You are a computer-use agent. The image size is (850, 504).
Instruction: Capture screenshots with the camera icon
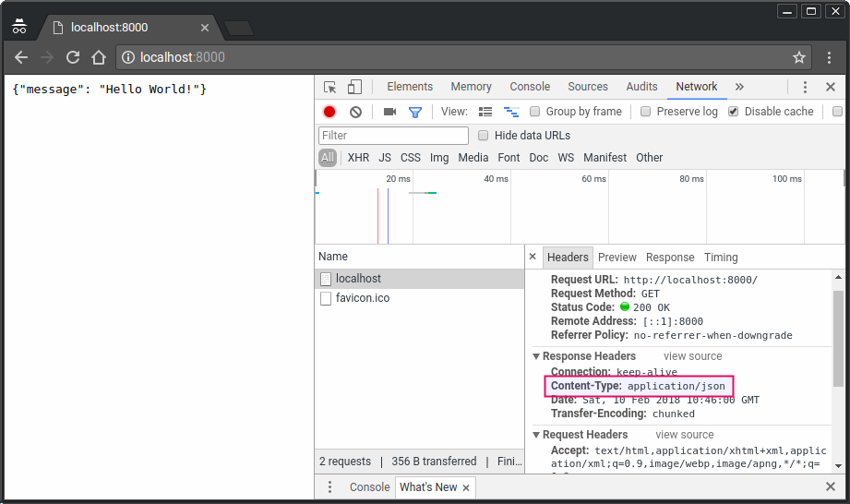[x=389, y=112]
